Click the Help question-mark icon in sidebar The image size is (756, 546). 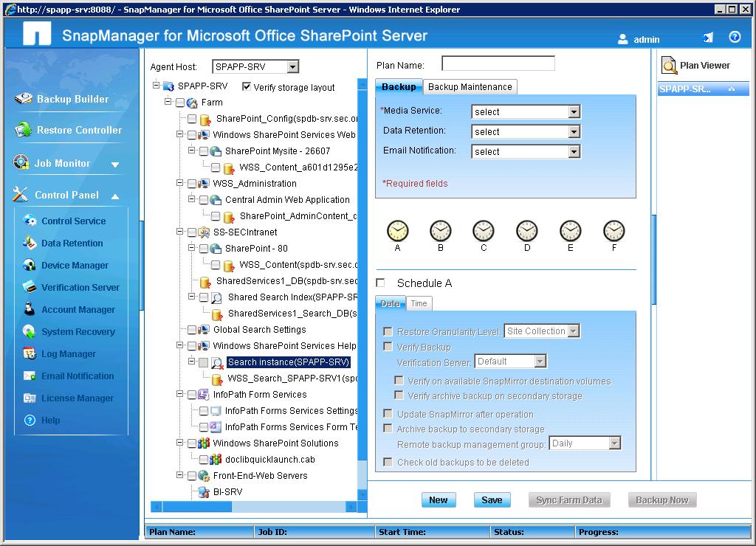(30, 420)
